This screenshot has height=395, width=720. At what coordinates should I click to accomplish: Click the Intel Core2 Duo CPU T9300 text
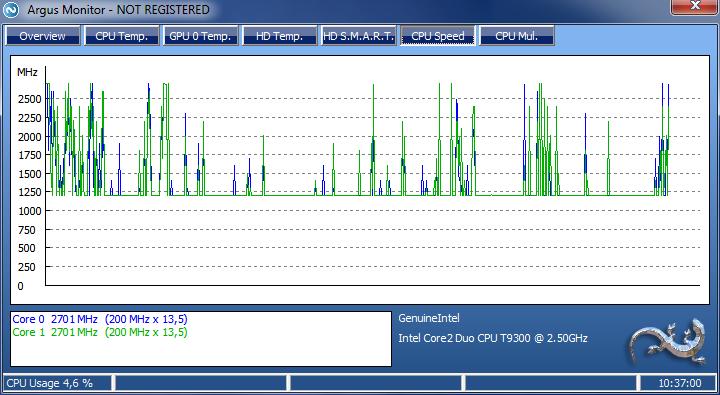click(493, 339)
